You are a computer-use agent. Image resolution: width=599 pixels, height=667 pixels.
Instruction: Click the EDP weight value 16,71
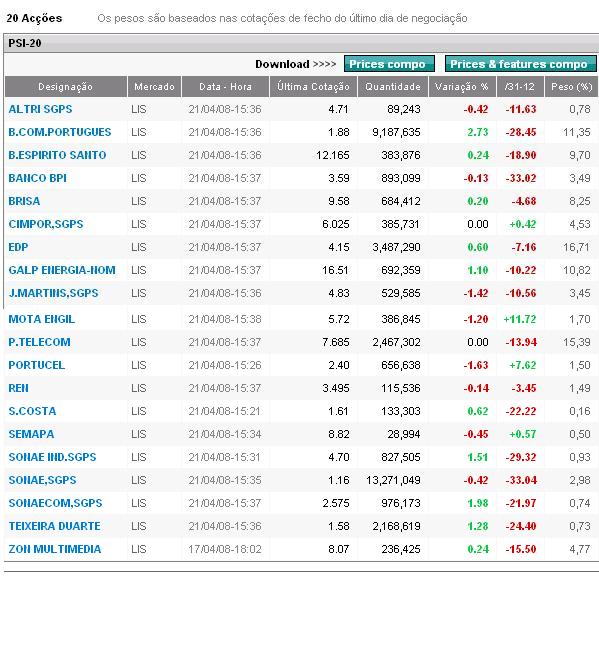[576, 247]
